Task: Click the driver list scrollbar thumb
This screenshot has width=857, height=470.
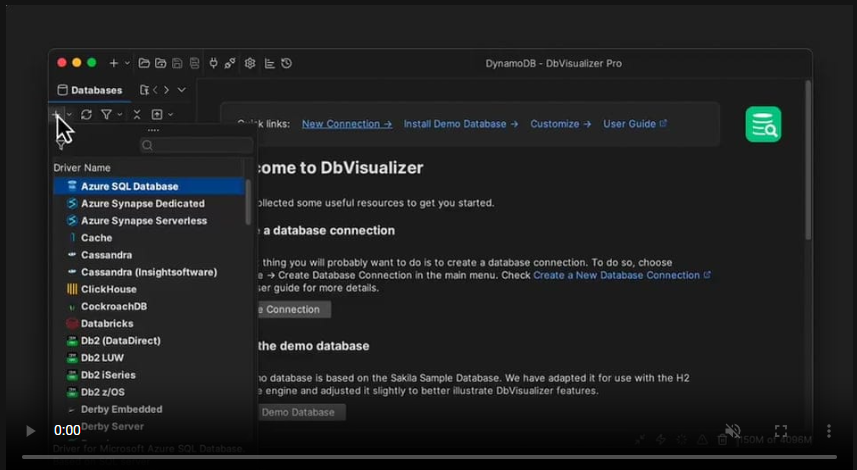Action: [x=248, y=202]
